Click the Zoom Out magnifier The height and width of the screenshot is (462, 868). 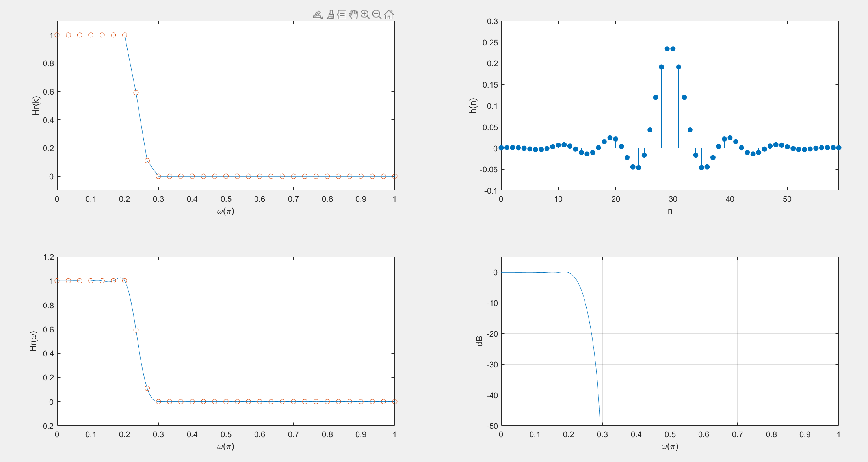[377, 15]
